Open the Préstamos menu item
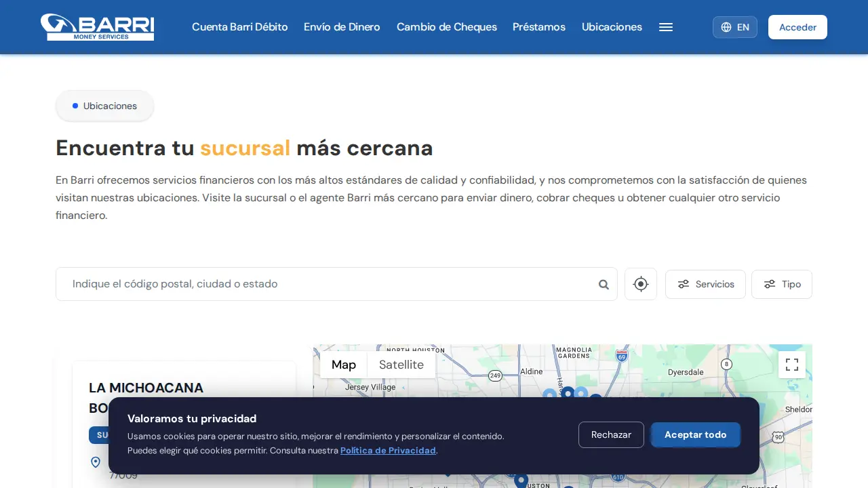Viewport: 868px width, 488px height. [x=539, y=27]
